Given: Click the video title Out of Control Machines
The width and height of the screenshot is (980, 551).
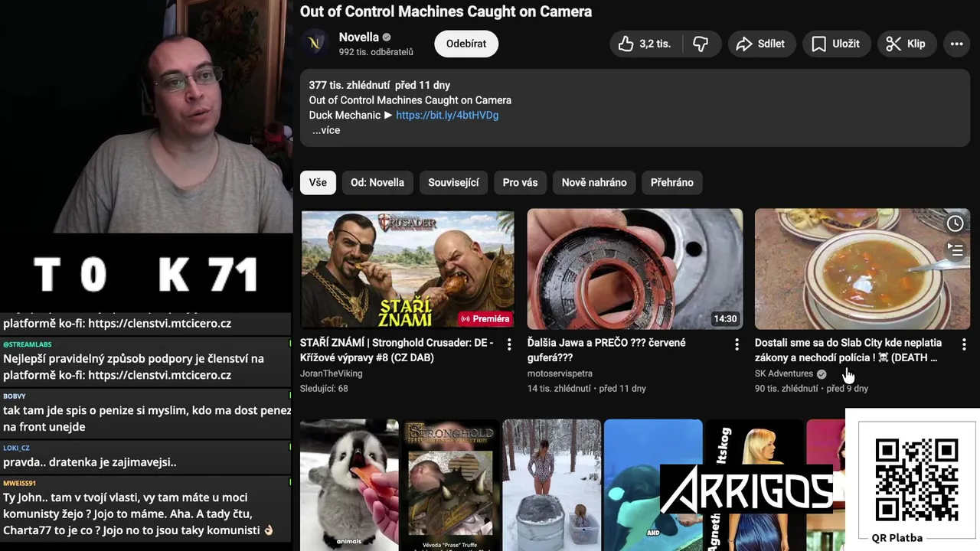Looking at the screenshot, I should coord(446,11).
